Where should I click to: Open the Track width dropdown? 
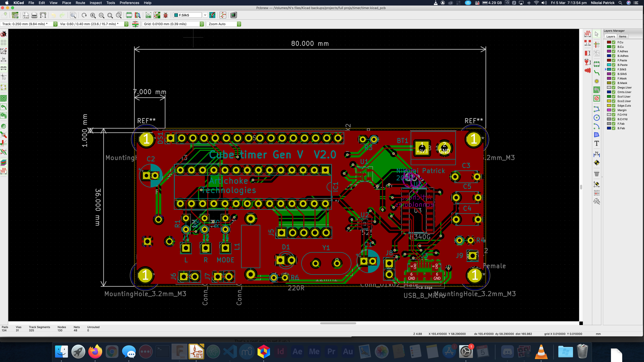click(55, 24)
